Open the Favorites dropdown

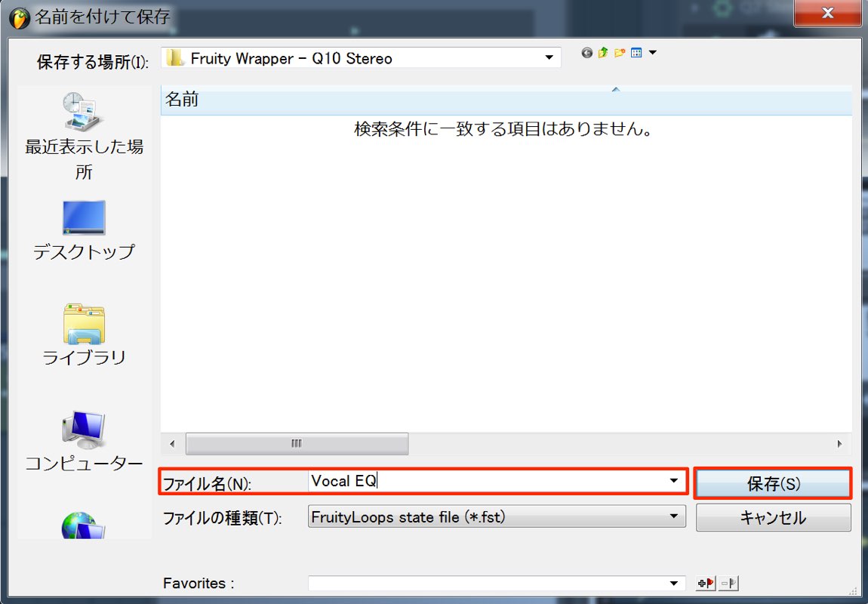(x=497, y=583)
